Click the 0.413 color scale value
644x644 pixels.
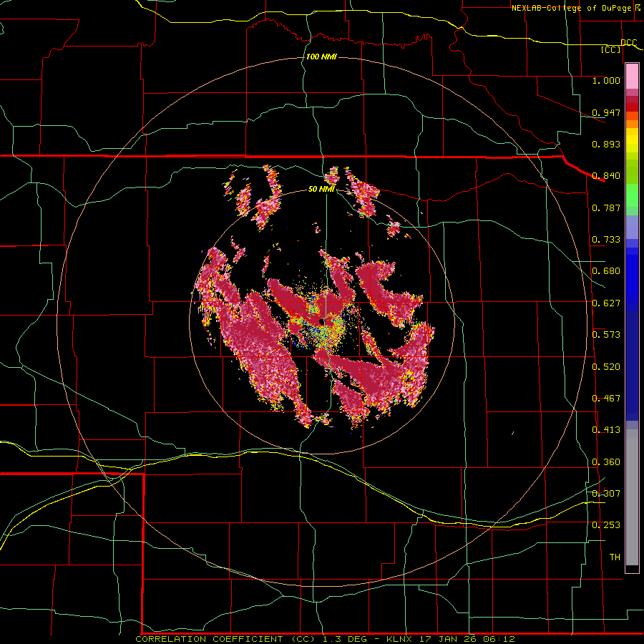click(606, 430)
